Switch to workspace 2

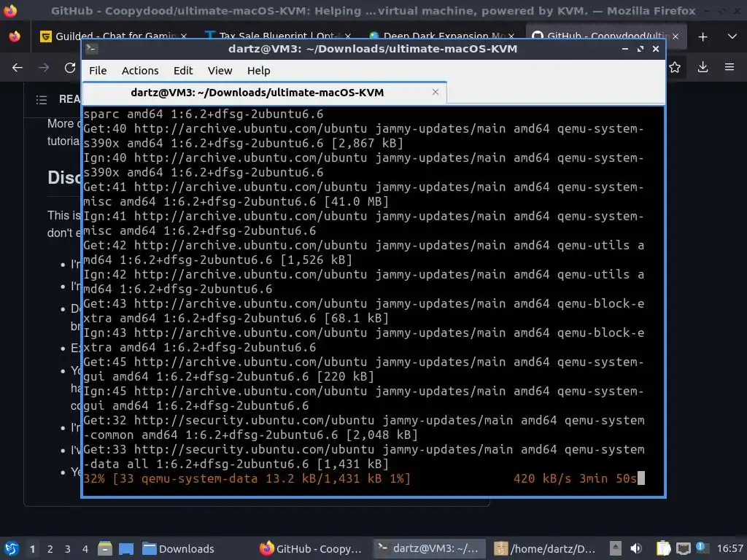(50, 549)
